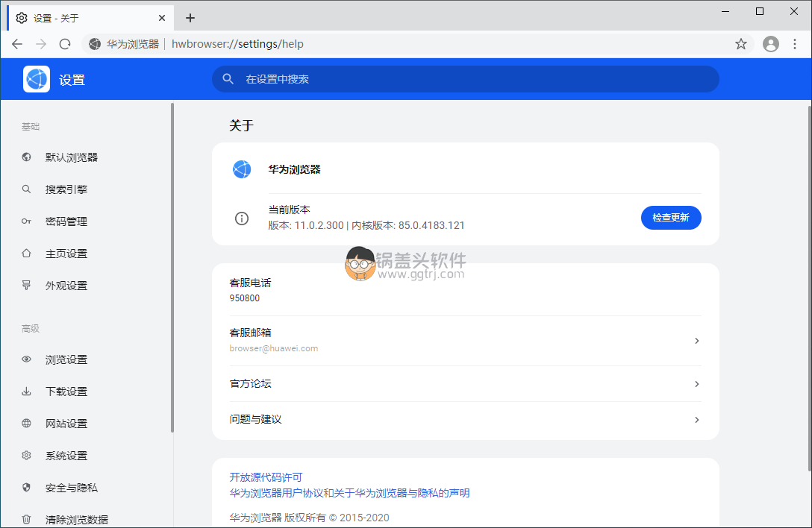812x528 pixels.
Task: Click the shield icon beside 安全与隐私
Action: coord(26,488)
